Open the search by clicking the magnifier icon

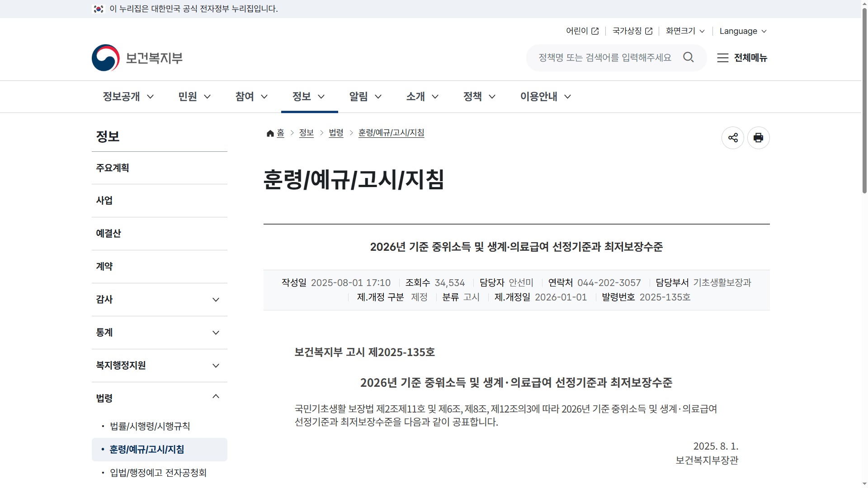click(689, 57)
